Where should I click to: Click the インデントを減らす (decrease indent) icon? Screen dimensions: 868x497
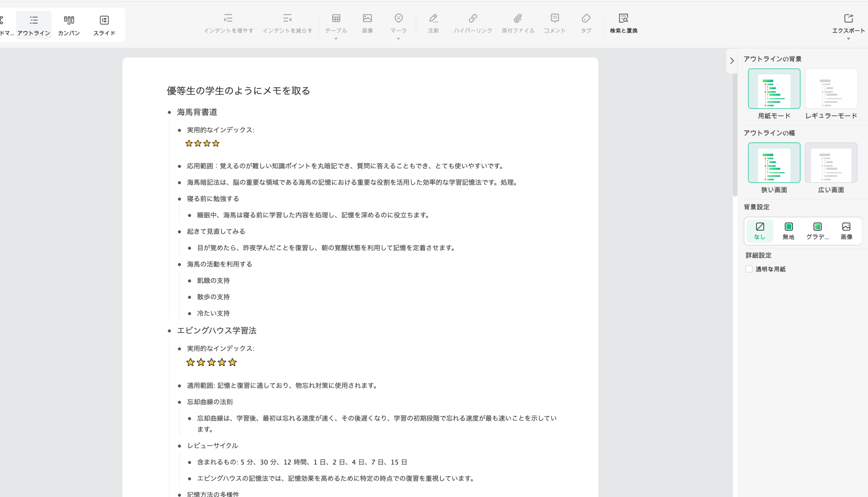tap(287, 18)
